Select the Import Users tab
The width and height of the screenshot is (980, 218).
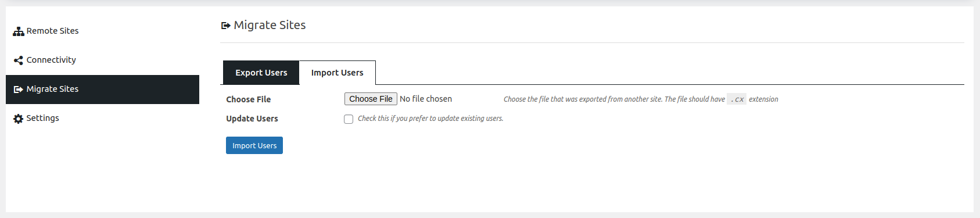click(338, 73)
